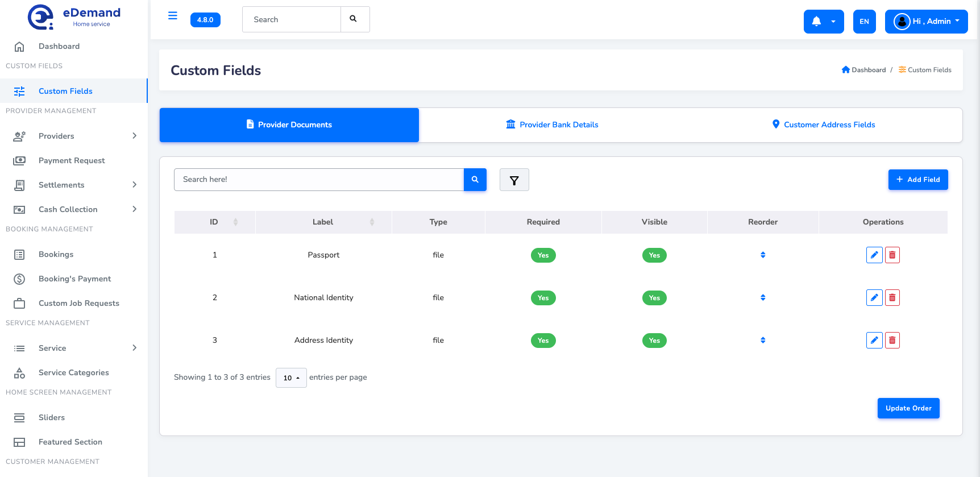This screenshot has height=477, width=980.
Task: Click reorder handle for Address Identity row
Action: [x=763, y=340]
